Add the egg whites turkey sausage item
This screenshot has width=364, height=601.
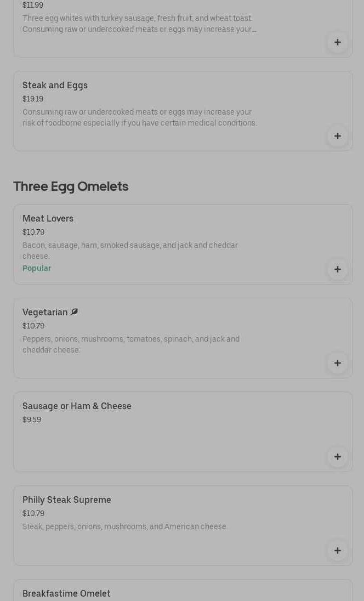(337, 42)
